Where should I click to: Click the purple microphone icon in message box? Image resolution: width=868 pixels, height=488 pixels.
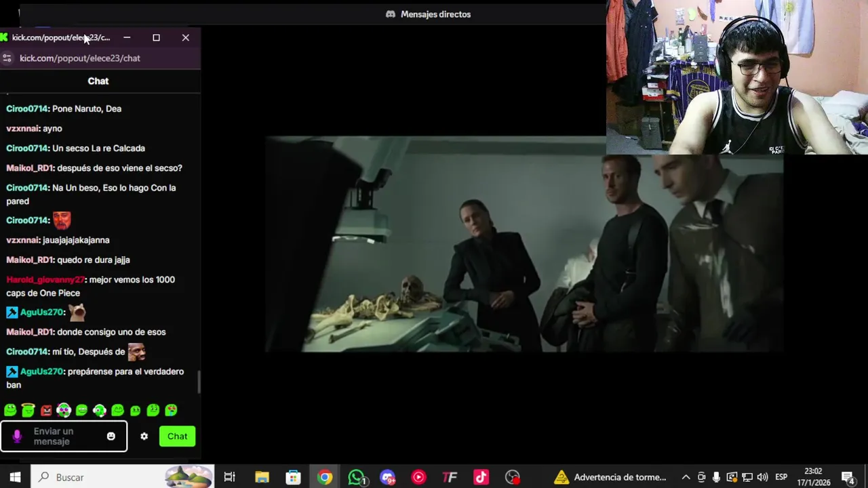tap(17, 436)
